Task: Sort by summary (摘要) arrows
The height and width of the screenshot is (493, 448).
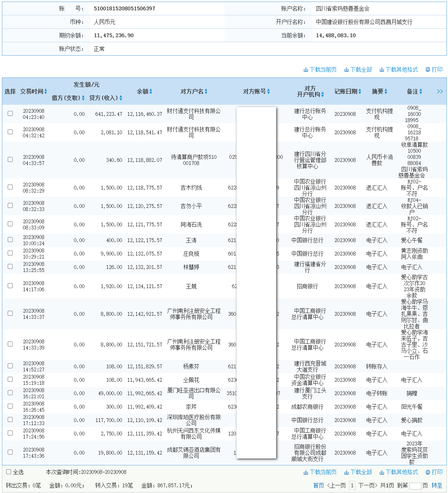Action: (386, 91)
